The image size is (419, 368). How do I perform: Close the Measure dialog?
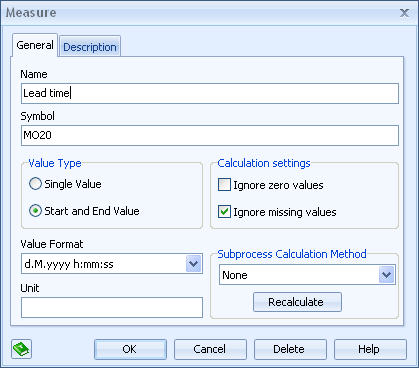click(404, 13)
